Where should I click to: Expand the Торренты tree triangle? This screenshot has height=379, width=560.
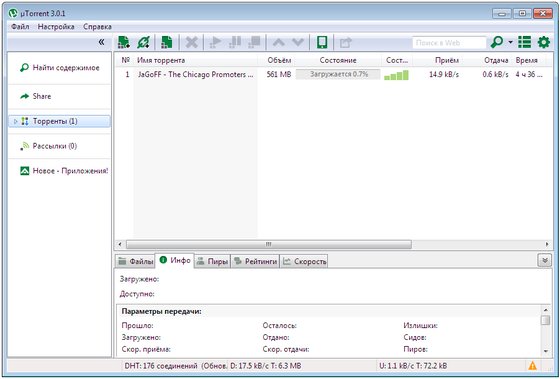tap(15, 121)
